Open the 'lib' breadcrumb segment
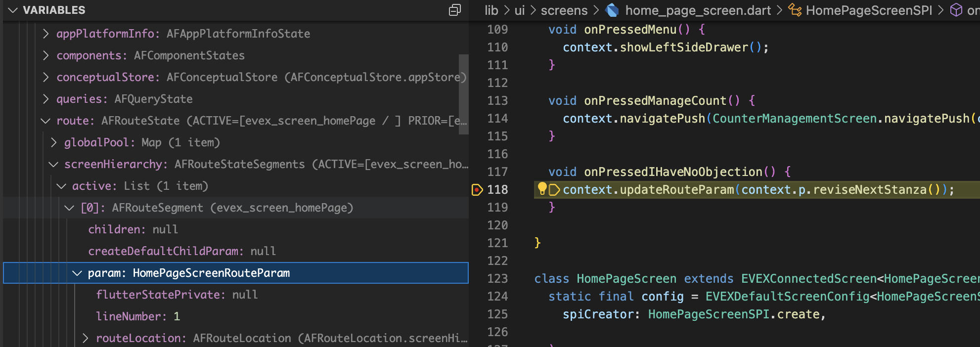980x347 pixels. pyautogui.click(x=491, y=10)
